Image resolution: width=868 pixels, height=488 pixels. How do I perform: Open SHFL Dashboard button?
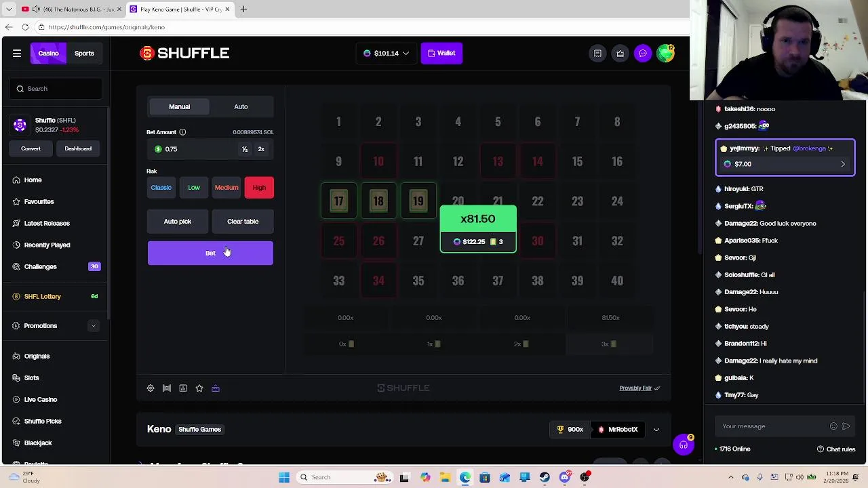[78, 148]
